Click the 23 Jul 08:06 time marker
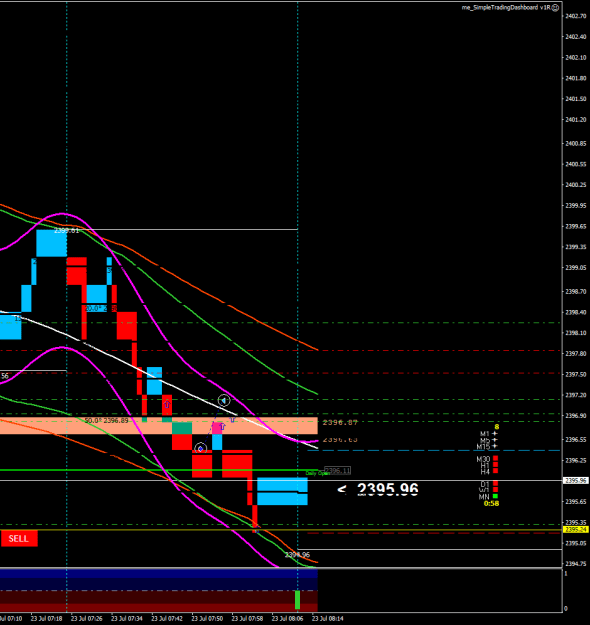Viewport: 590px width, 625px height. (x=287, y=618)
